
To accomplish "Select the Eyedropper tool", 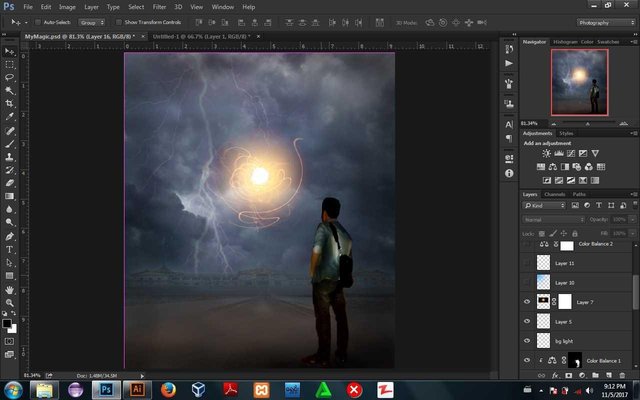I will click(10, 116).
